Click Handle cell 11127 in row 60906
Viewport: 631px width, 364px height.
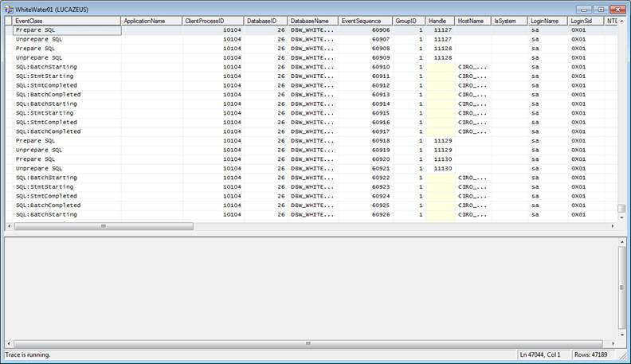pos(441,30)
